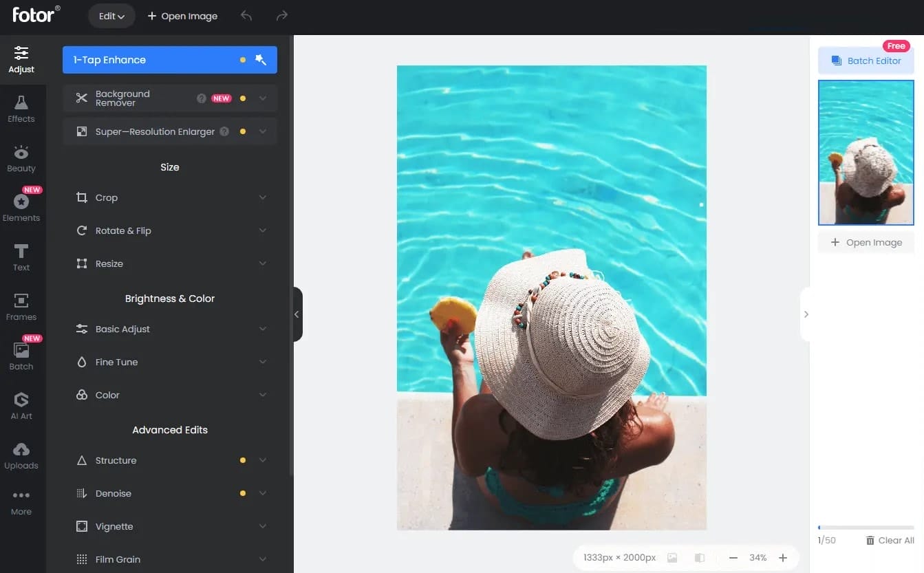Switch to the Uploads tab

tap(21, 455)
